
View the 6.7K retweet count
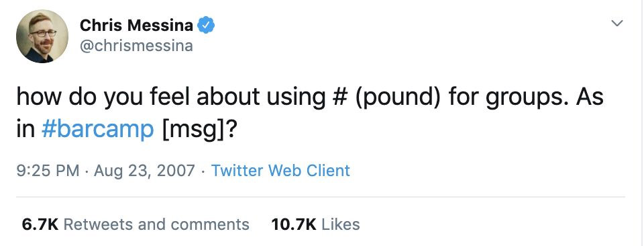coord(40,224)
